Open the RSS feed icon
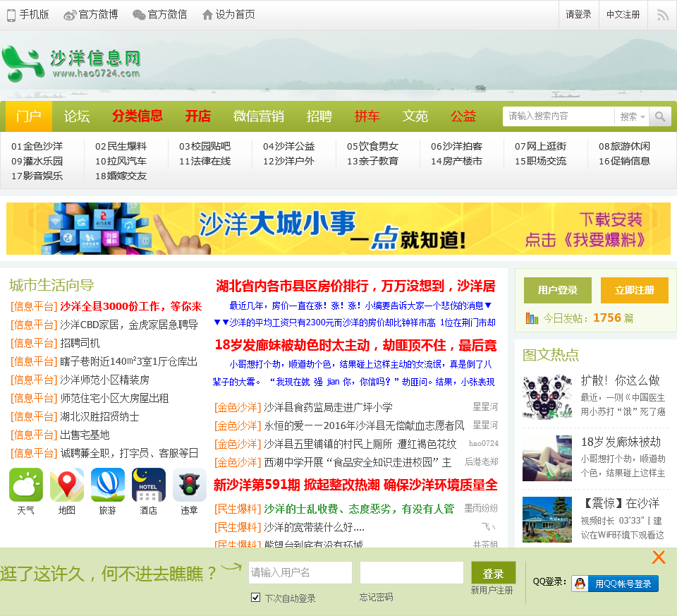This screenshot has height=616, width=677. point(662,15)
